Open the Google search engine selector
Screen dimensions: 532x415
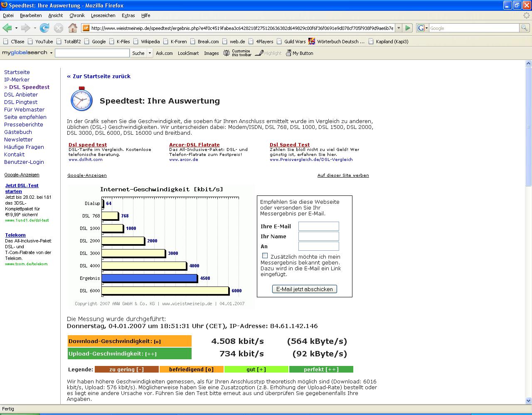pos(422,28)
